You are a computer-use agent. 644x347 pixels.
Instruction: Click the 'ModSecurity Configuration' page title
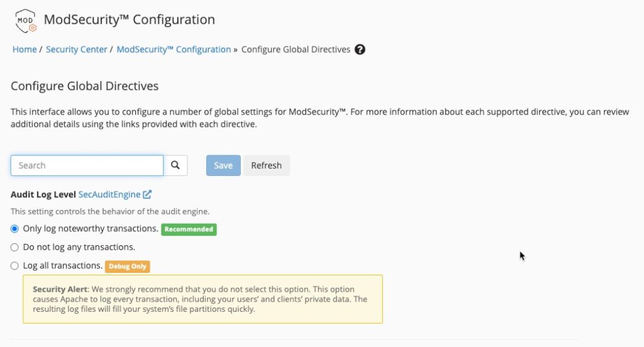[x=129, y=19]
